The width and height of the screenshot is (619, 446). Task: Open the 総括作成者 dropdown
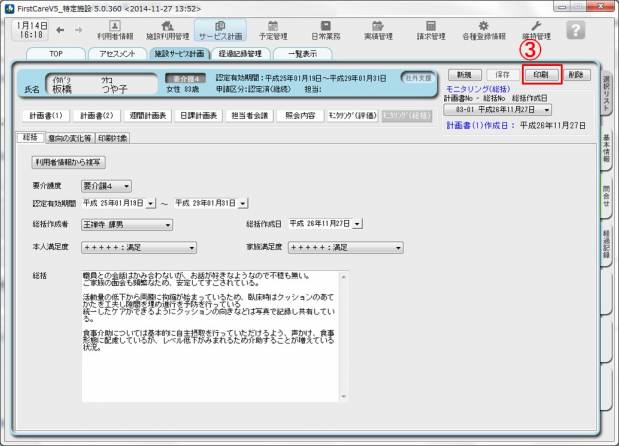127,225
